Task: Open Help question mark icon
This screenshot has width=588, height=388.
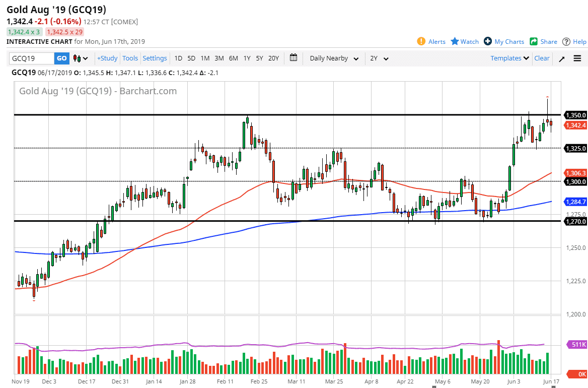Action: 566,41
